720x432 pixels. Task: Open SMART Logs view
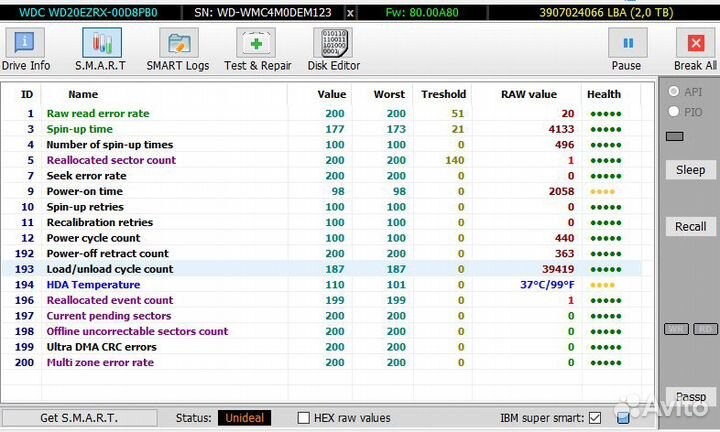(178, 50)
